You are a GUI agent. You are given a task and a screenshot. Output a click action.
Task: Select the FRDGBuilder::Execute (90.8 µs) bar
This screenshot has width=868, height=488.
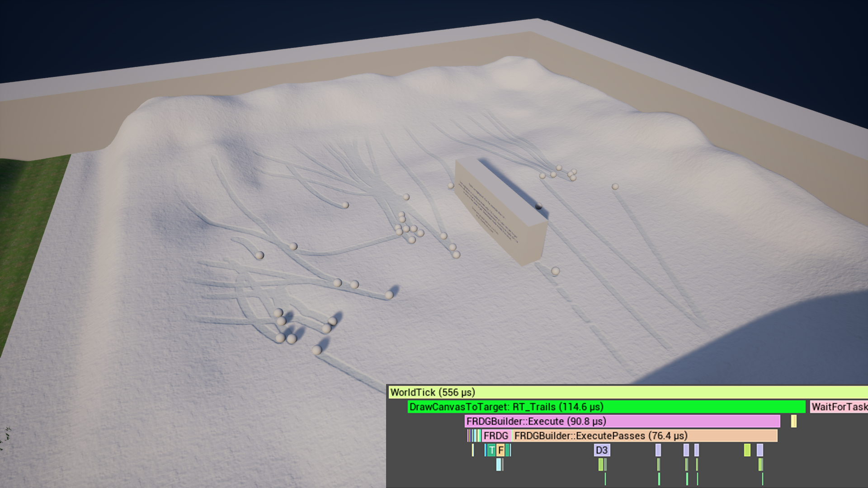point(623,421)
